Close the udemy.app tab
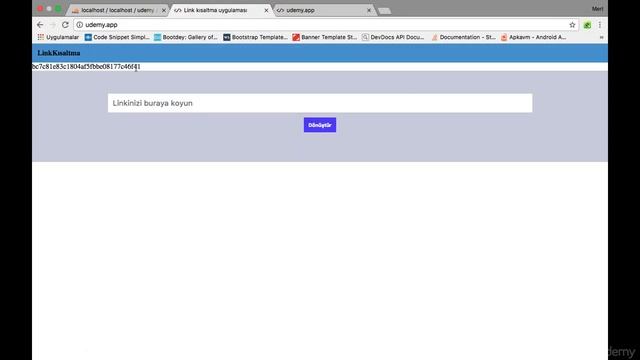Viewport: 640px width, 360px height. point(369,10)
